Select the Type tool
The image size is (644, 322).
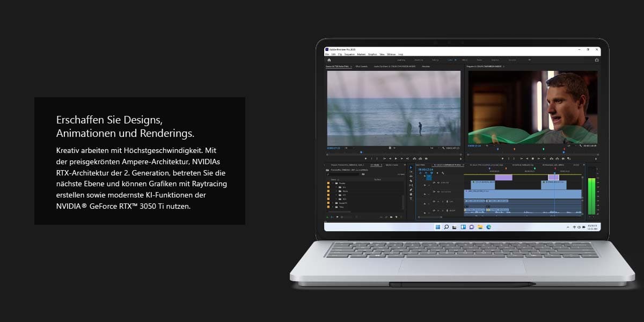click(x=411, y=199)
